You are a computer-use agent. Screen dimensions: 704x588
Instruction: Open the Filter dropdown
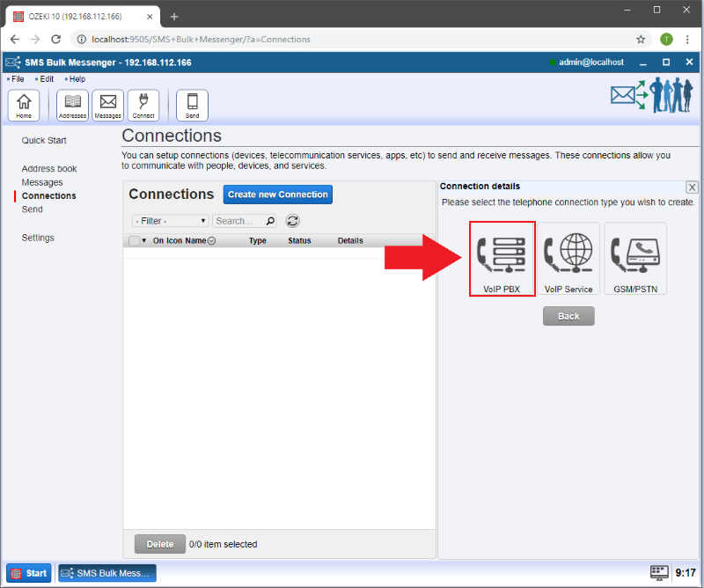pos(170,221)
